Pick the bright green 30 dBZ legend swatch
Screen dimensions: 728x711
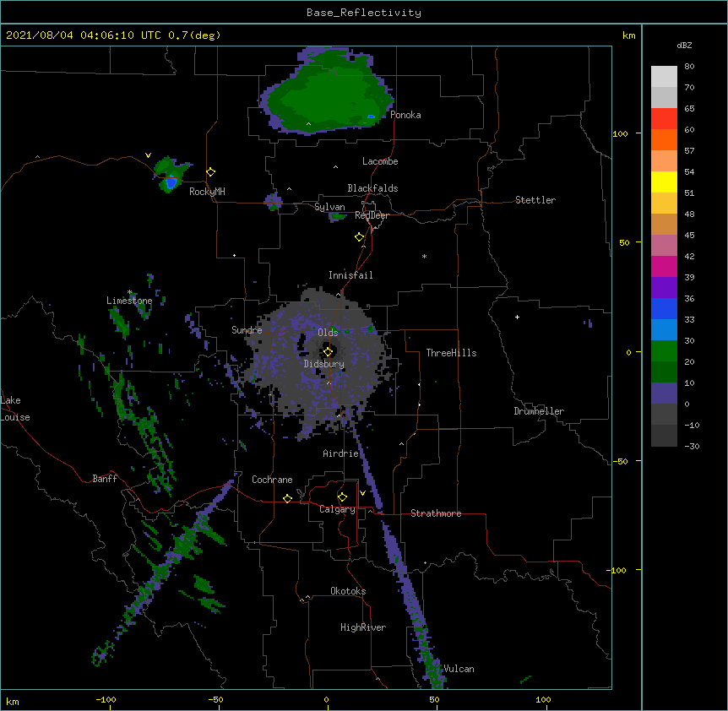point(664,351)
